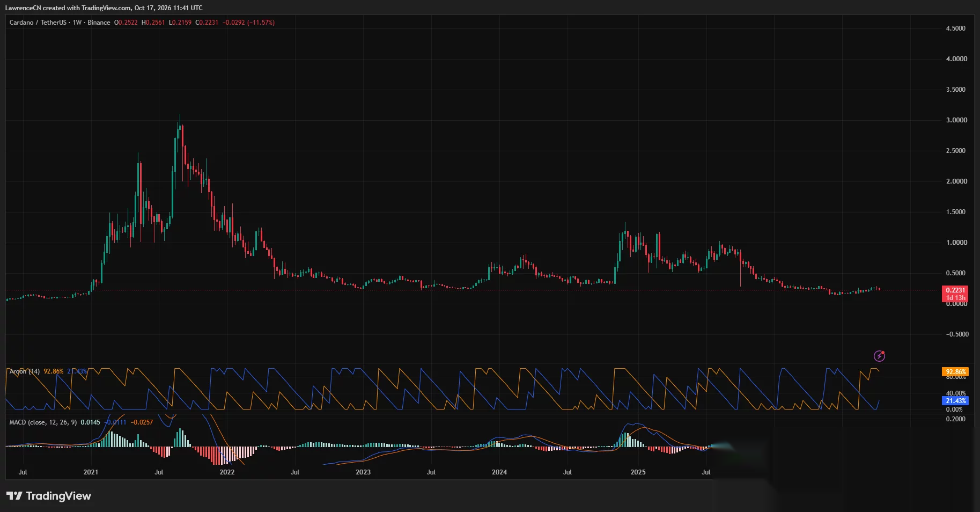Screen dimensions: 980x512
Task: Click the Jul label before 2021
Action: point(23,472)
